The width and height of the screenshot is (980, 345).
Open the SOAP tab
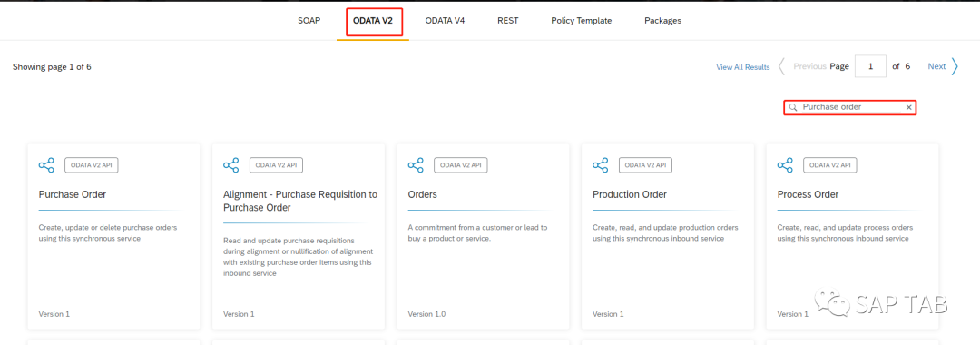(309, 21)
